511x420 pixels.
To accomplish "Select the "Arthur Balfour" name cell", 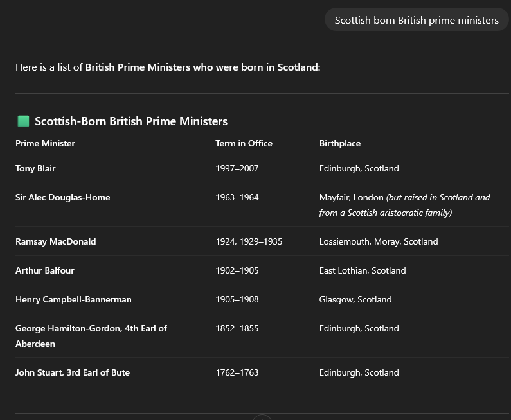I will coord(44,270).
